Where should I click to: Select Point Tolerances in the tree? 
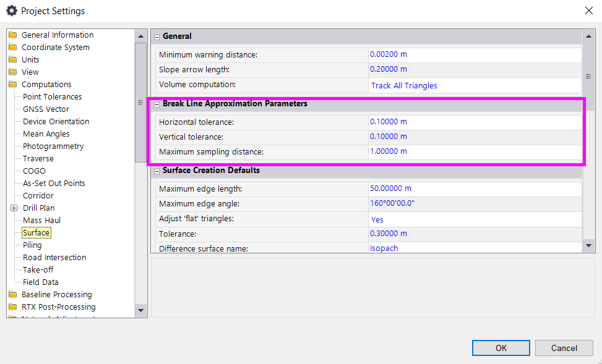[52, 97]
